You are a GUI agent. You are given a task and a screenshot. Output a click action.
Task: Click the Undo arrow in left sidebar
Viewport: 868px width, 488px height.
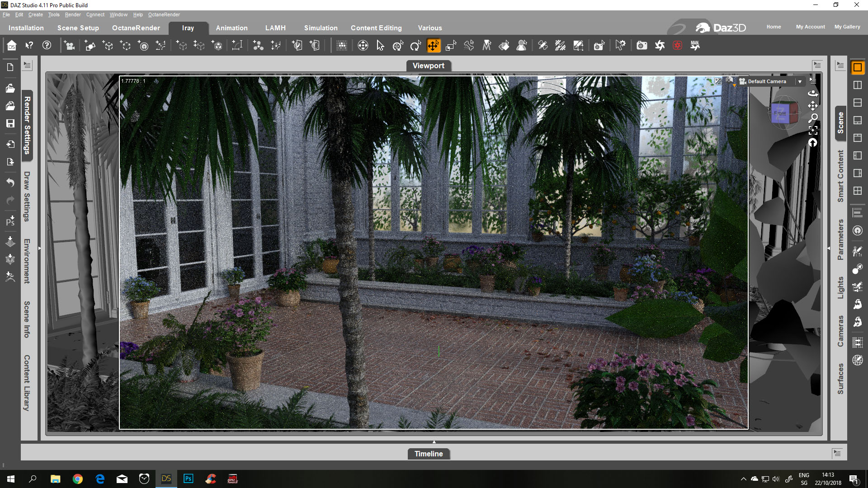10,183
